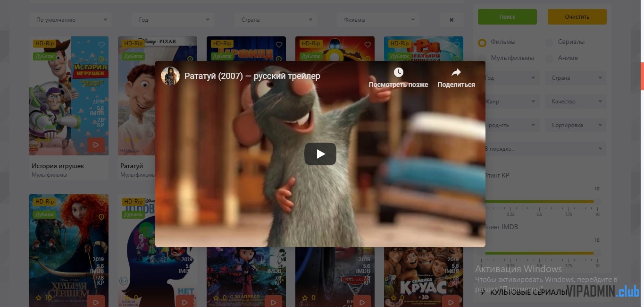Image resolution: width=644 pixels, height=307 pixels.
Task: Open the Год dropdown in sidebar search panel
Action: point(512,78)
